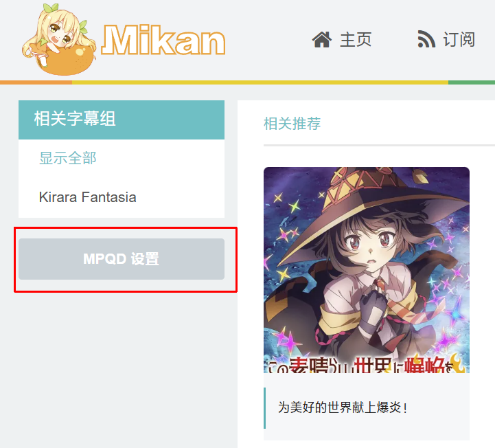Click the yellow stripe under the header
Image resolution: width=495 pixels, height=448 pixels.
[x=260, y=82]
